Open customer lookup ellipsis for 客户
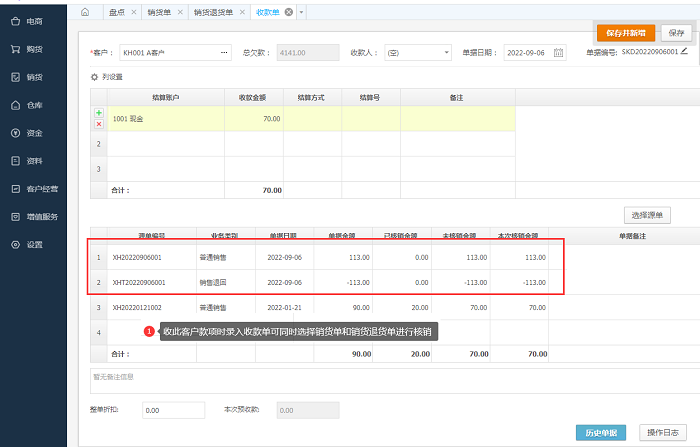The width and height of the screenshot is (700, 447). click(x=223, y=52)
